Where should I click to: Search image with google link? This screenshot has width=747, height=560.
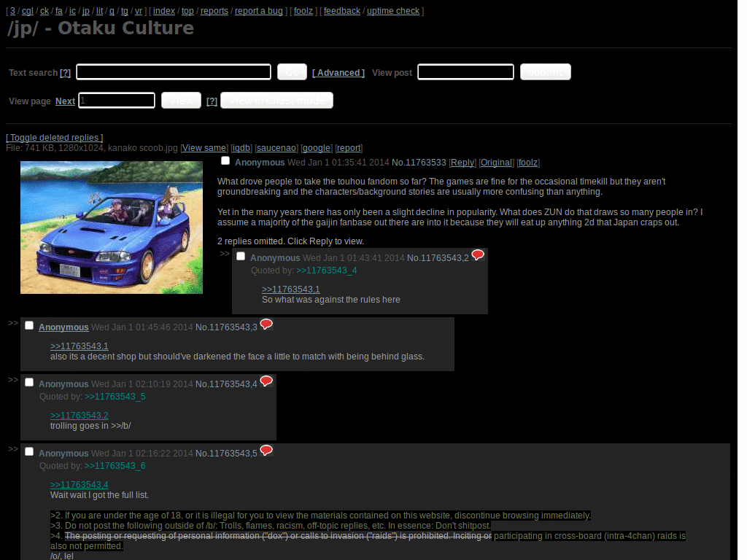click(x=317, y=148)
